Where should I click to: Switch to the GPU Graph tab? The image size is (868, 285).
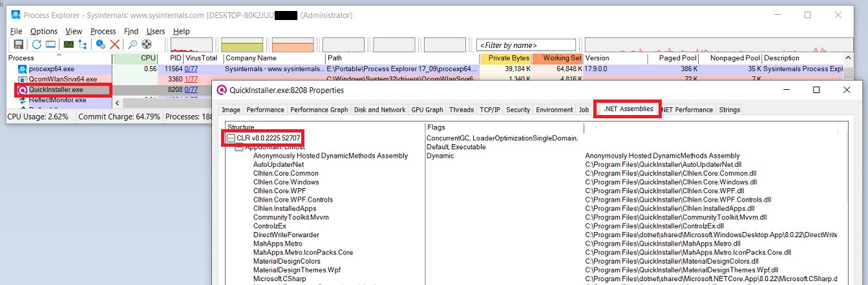tap(427, 110)
